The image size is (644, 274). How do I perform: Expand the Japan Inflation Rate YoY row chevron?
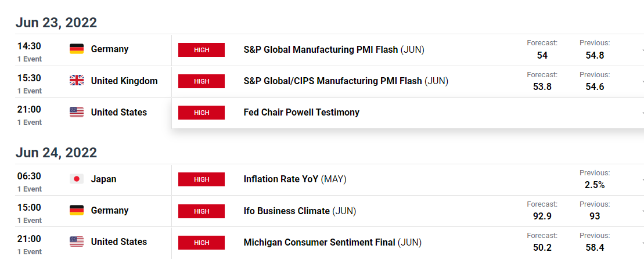coord(642,180)
